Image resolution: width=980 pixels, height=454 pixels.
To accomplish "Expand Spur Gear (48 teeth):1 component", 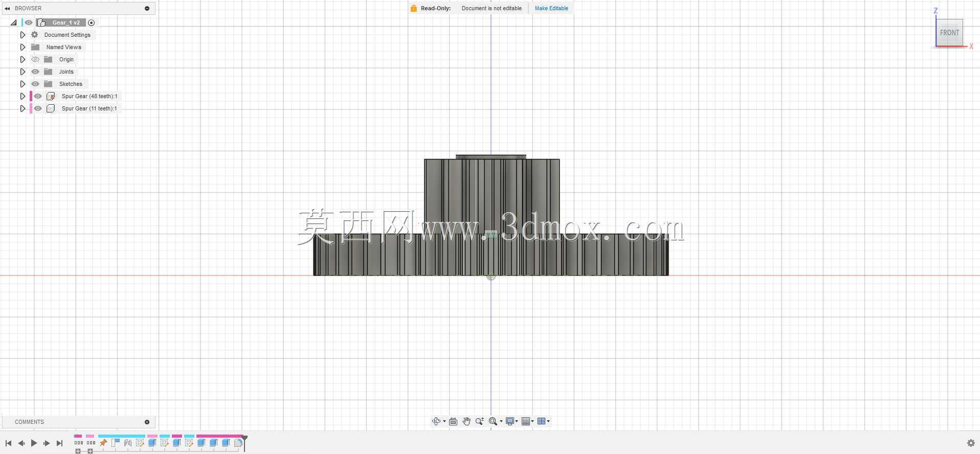I will [x=23, y=96].
